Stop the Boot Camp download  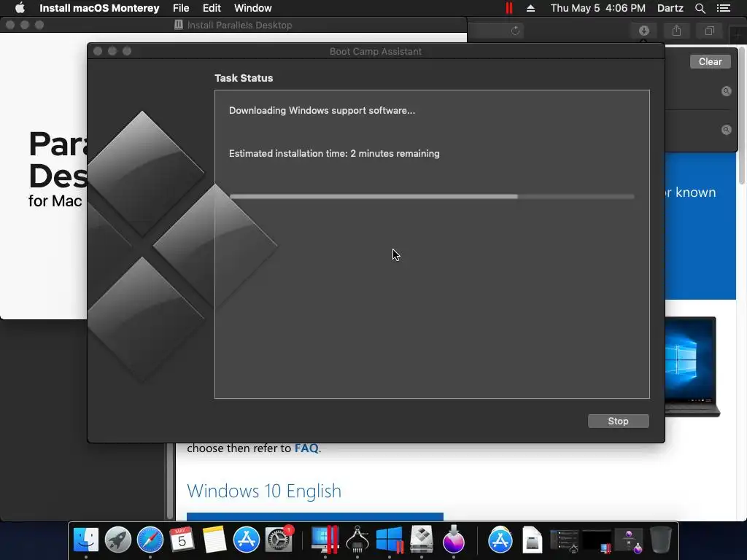point(618,421)
